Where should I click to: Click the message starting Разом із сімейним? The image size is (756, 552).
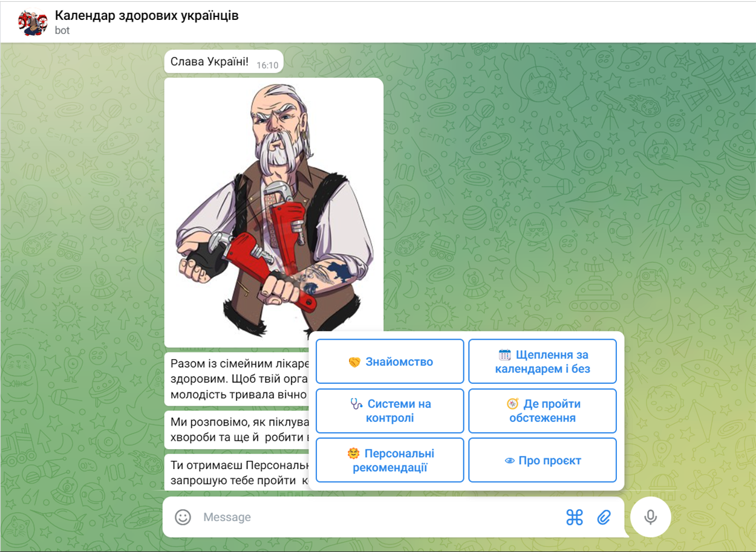[237, 379]
